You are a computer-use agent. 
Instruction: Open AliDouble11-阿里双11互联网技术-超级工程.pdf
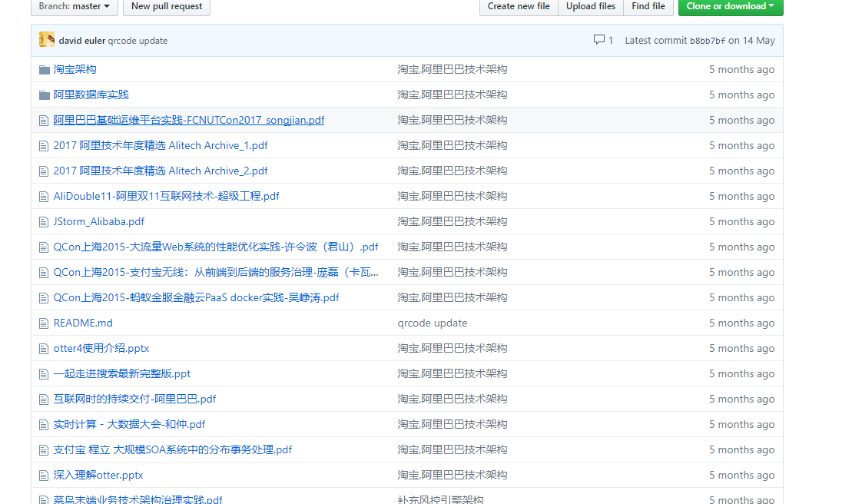coord(166,196)
